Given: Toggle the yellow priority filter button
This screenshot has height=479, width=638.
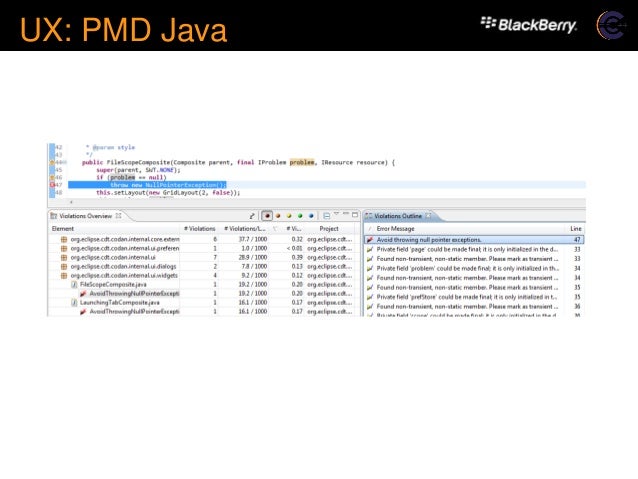Looking at the screenshot, I should (x=289, y=216).
